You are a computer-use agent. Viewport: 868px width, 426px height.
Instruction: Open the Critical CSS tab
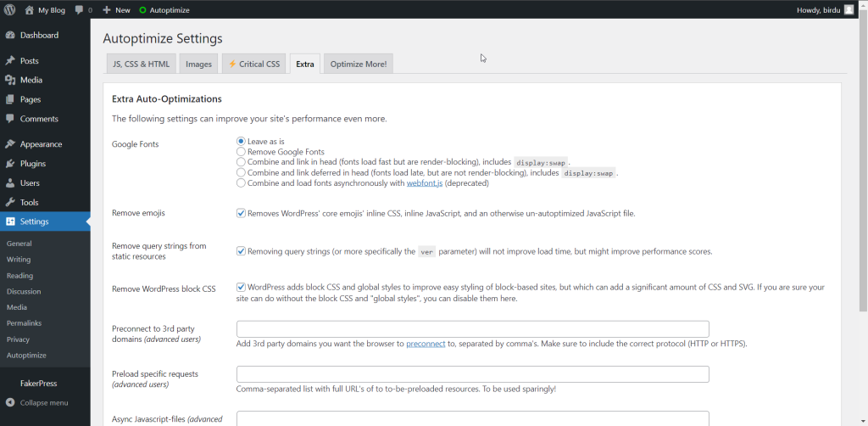254,64
